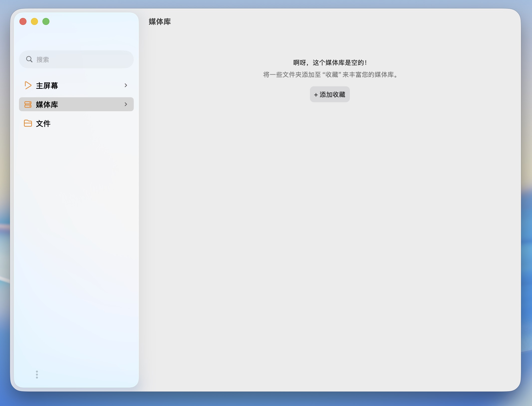This screenshot has height=406, width=532.
Task: Expand the 主屏幕 chevron arrow
Action: coord(126,85)
